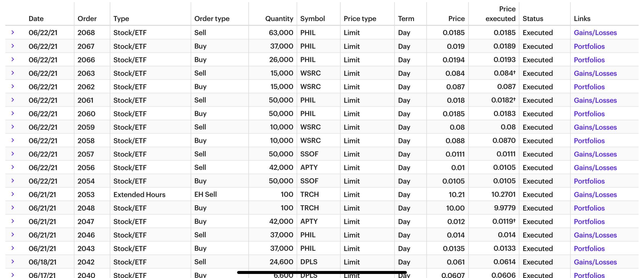View Gains/Losses for order 2061
Screen dimensions: 644x278
[x=595, y=100]
